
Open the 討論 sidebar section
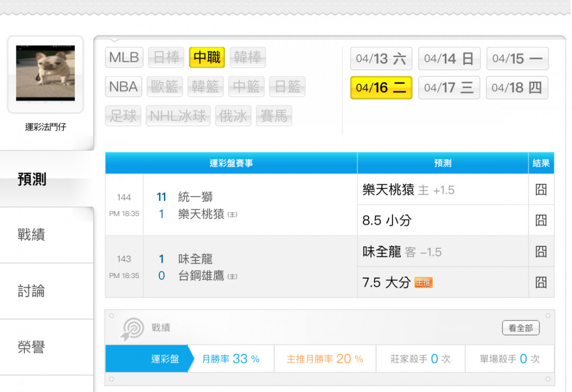pos(47,291)
